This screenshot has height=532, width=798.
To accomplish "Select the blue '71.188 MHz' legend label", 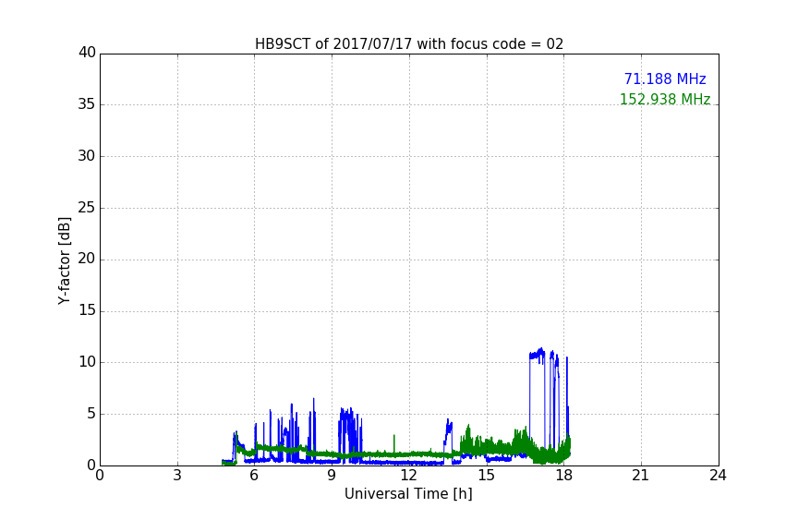I will point(665,79).
